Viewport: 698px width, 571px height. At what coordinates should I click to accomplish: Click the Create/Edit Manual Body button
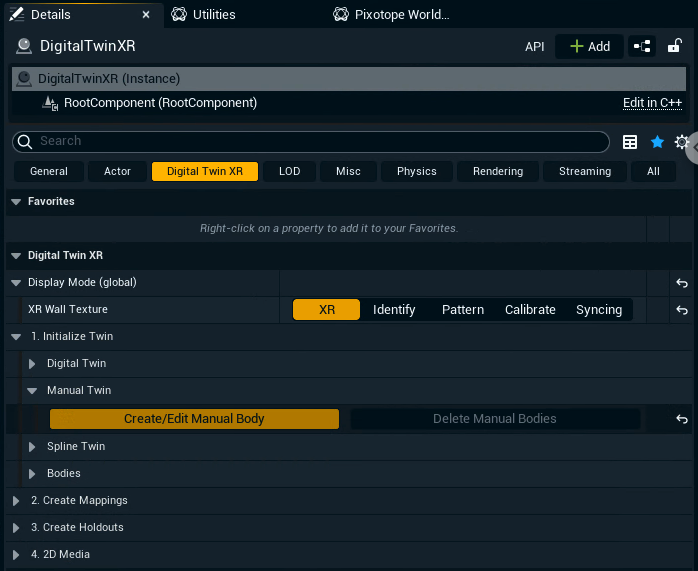pyautogui.click(x=194, y=419)
